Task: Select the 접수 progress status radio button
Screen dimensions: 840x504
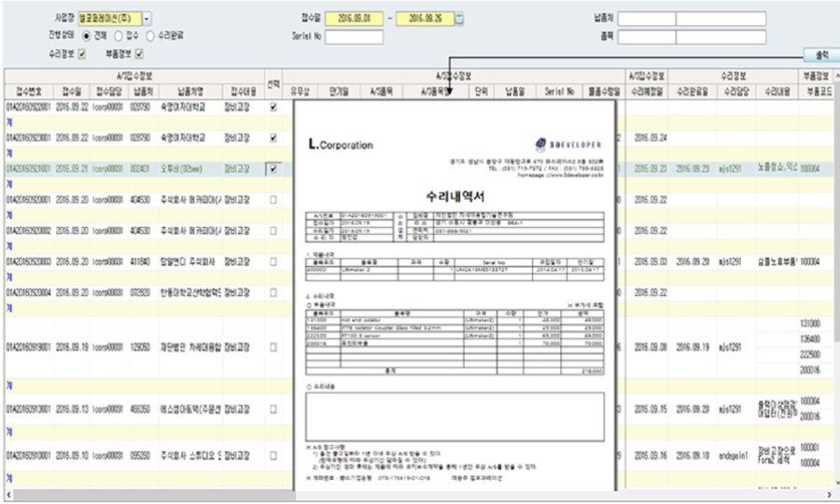Action: point(119,35)
